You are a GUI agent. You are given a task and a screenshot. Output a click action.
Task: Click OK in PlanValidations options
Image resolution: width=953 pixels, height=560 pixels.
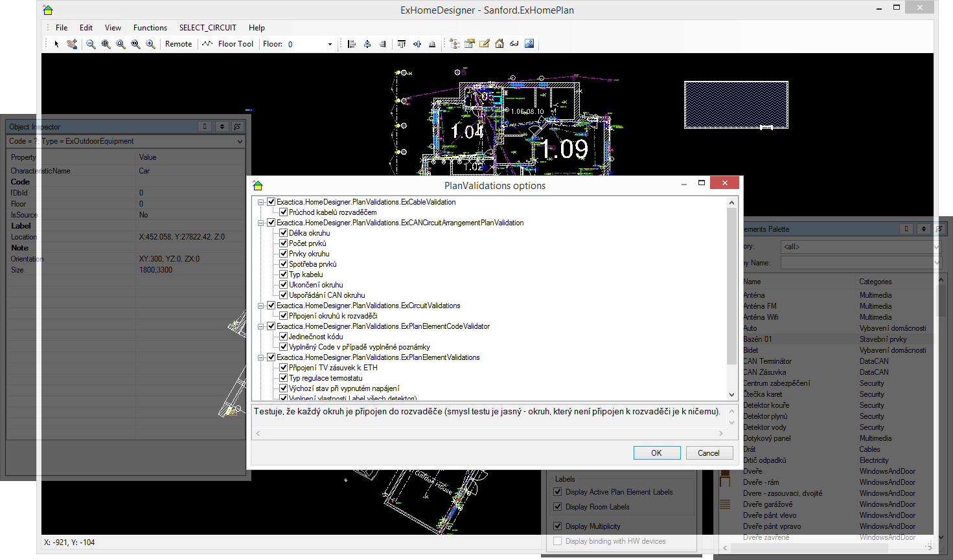[x=656, y=453]
